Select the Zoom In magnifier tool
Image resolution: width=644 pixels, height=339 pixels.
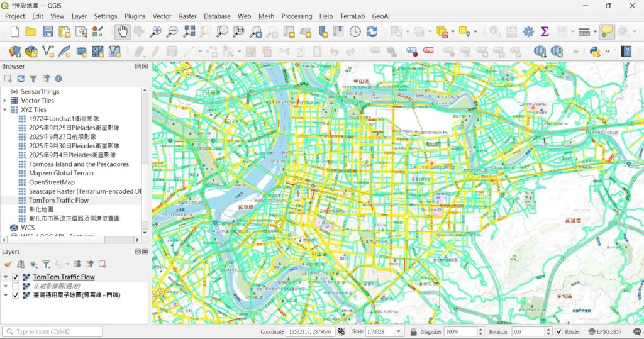click(x=156, y=31)
